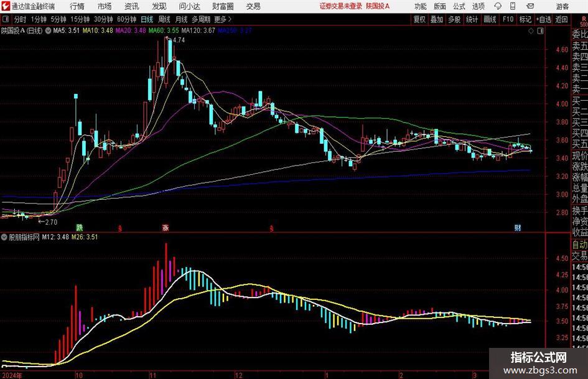This screenshot has width=588, height=379.
Task: Open the 功能 menu
Action: pos(421,6)
